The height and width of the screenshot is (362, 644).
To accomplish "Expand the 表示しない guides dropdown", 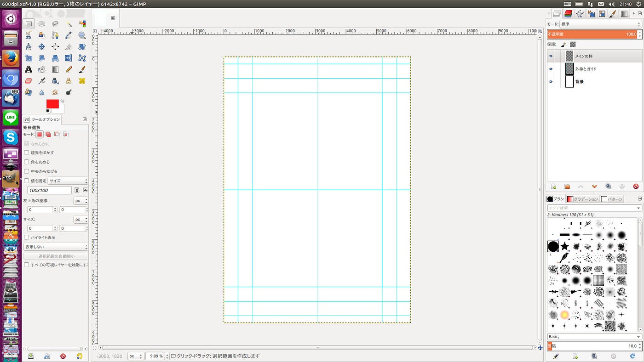I will click(x=56, y=247).
